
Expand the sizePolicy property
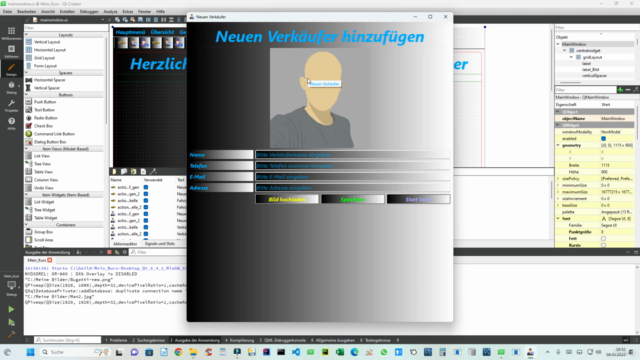(x=558, y=179)
